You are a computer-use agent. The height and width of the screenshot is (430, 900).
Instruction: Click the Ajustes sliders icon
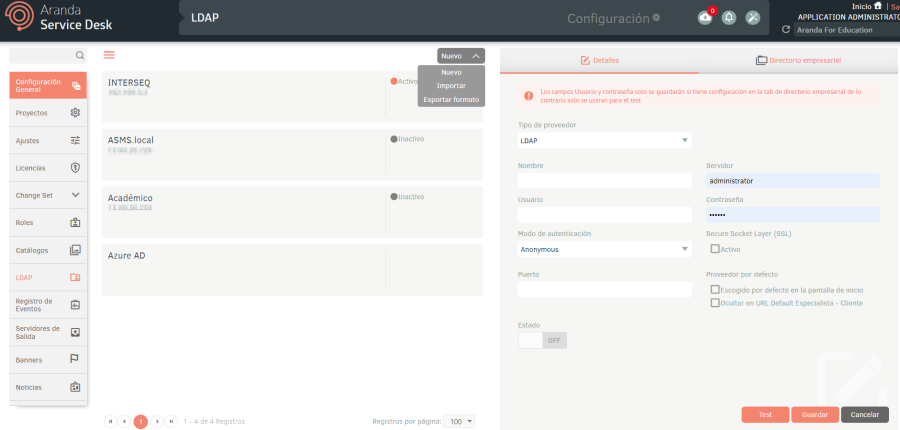coord(75,141)
